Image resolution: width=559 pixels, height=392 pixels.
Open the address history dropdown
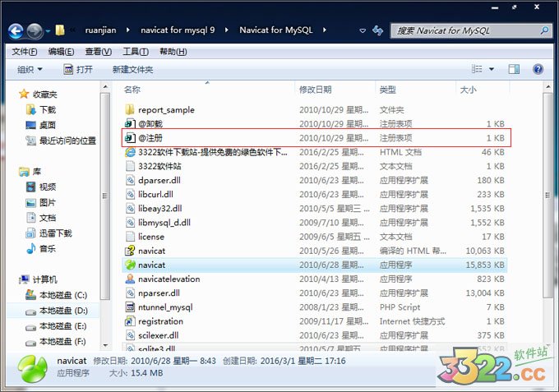click(363, 30)
